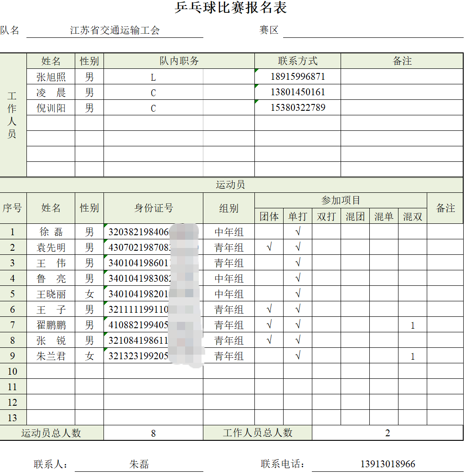This screenshot has height=475, width=476.
Task: Select 青年组 cell in 袁先明 row
Action: 229,248
